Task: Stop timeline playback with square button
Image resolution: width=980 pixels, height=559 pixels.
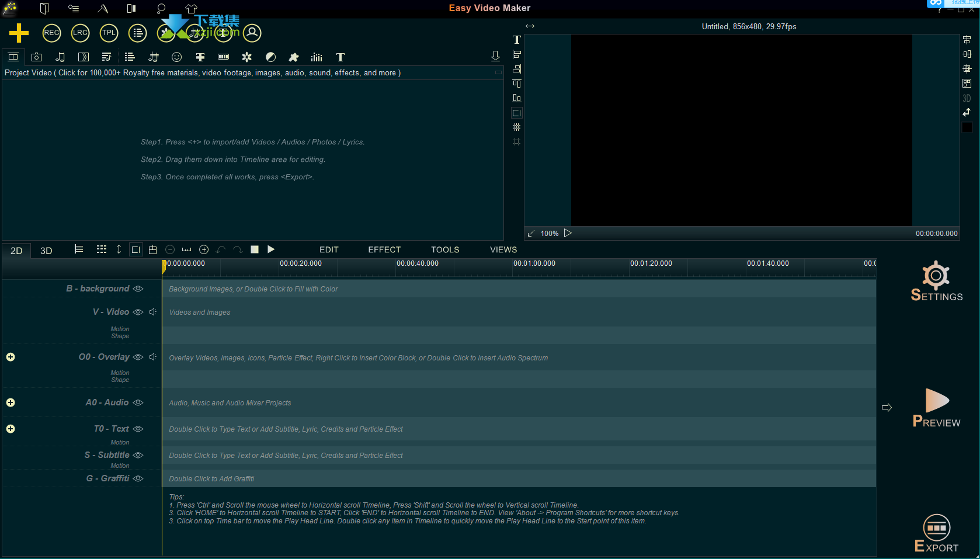Action: pos(255,249)
